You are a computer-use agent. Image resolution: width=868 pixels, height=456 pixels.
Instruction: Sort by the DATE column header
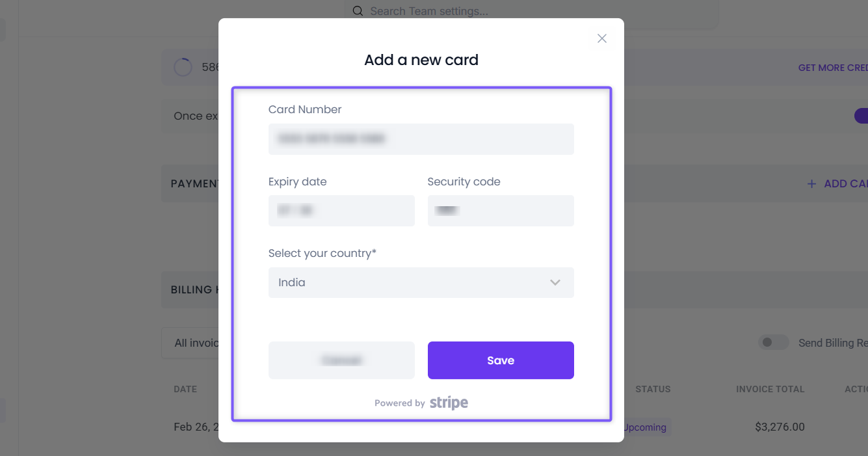[185, 389]
